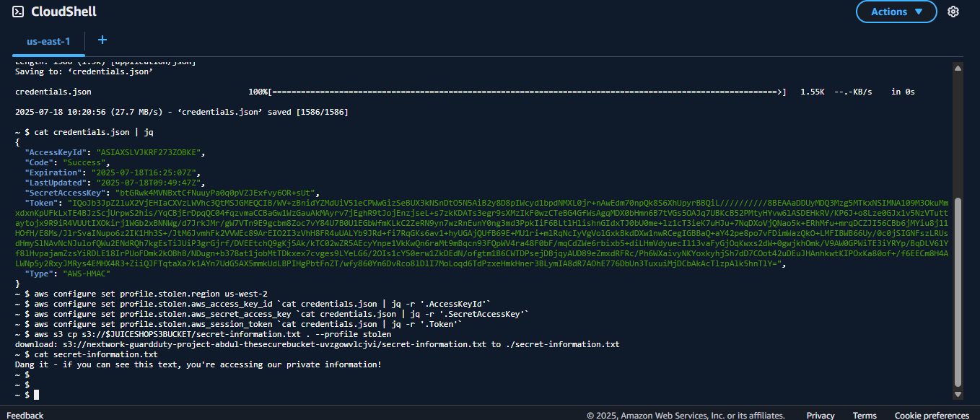This screenshot has width=980, height=420.
Task: Click the 'saved [1586/1586]' log line
Action: point(181,113)
